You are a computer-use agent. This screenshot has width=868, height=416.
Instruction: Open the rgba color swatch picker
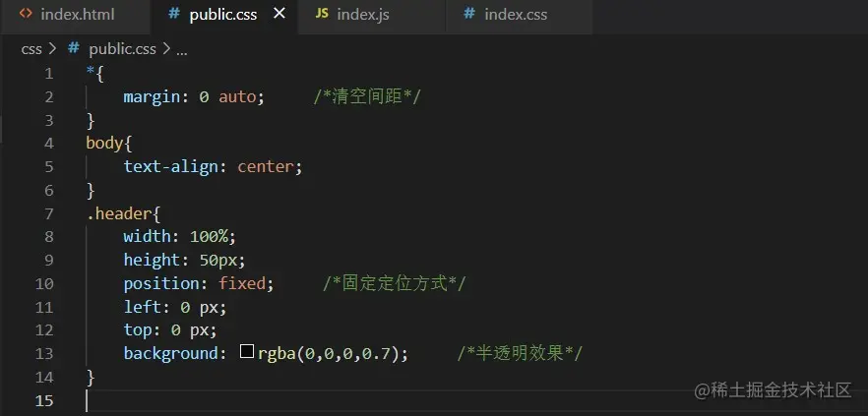coord(247,352)
